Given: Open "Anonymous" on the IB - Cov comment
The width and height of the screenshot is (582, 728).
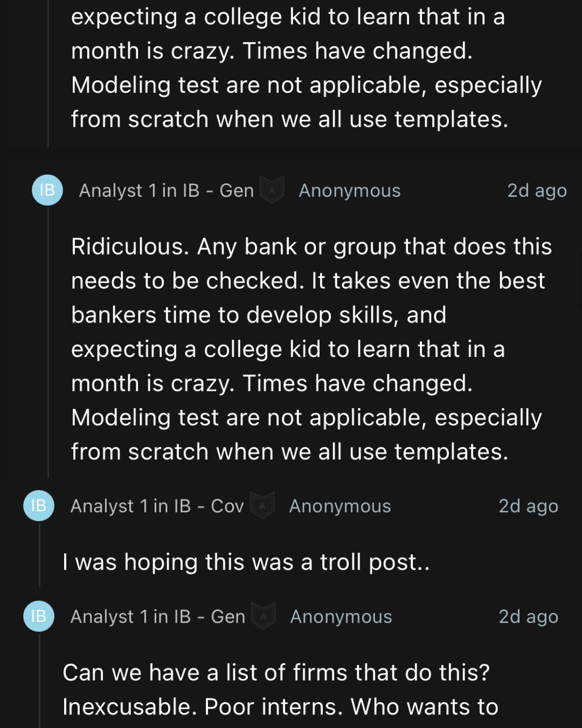Looking at the screenshot, I should pos(340,506).
